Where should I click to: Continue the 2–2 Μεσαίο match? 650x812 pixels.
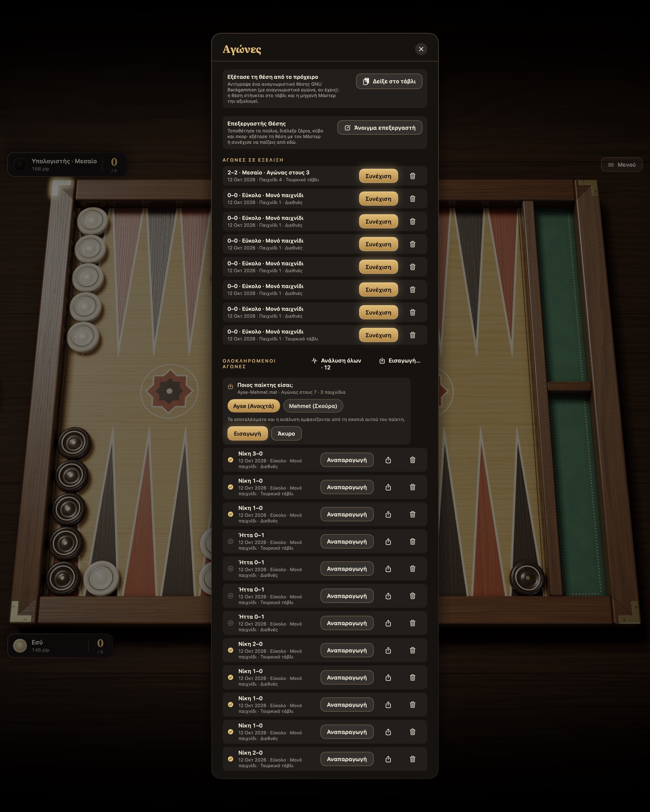(x=378, y=176)
